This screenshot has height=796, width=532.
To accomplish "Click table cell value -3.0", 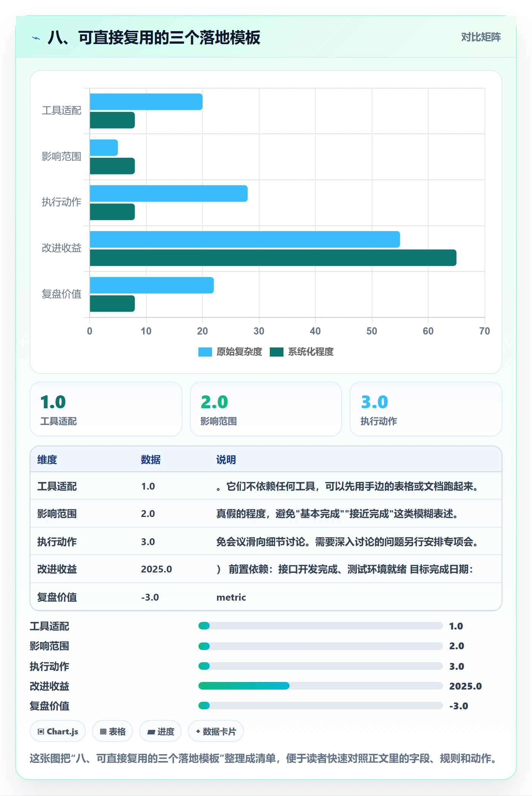I will click(x=150, y=597).
